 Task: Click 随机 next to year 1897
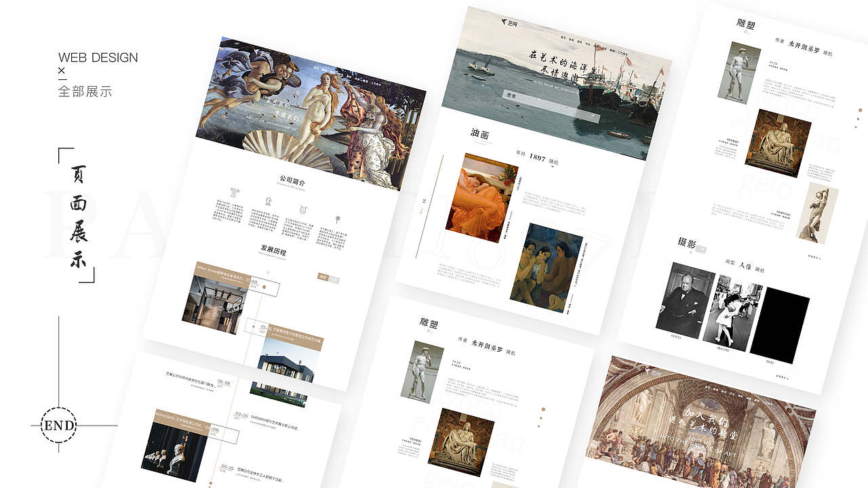coord(553,162)
